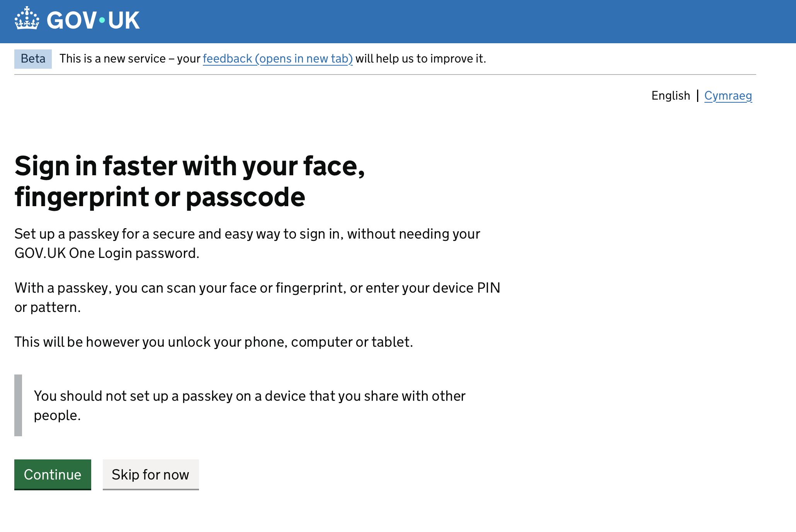Click the 'With a passkey' paragraph text
The width and height of the screenshot is (796, 532).
coord(257,297)
